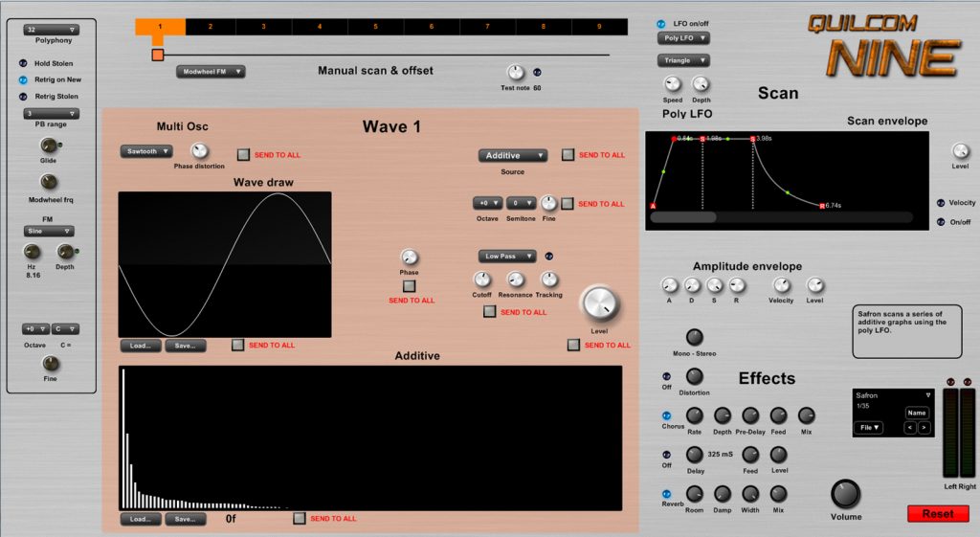The height and width of the screenshot is (537, 980).
Task: Click the Mono - Stereo knob
Action: pyautogui.click(x=695, y=337)
